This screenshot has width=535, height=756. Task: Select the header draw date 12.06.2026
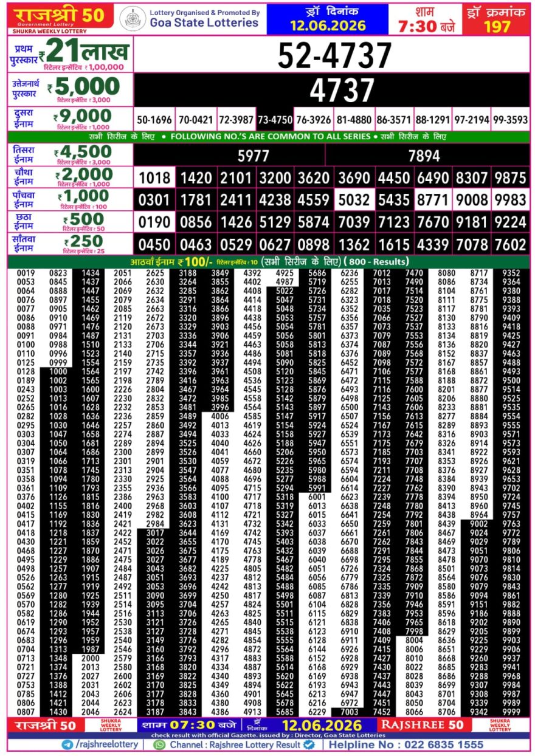pos(328,26)
